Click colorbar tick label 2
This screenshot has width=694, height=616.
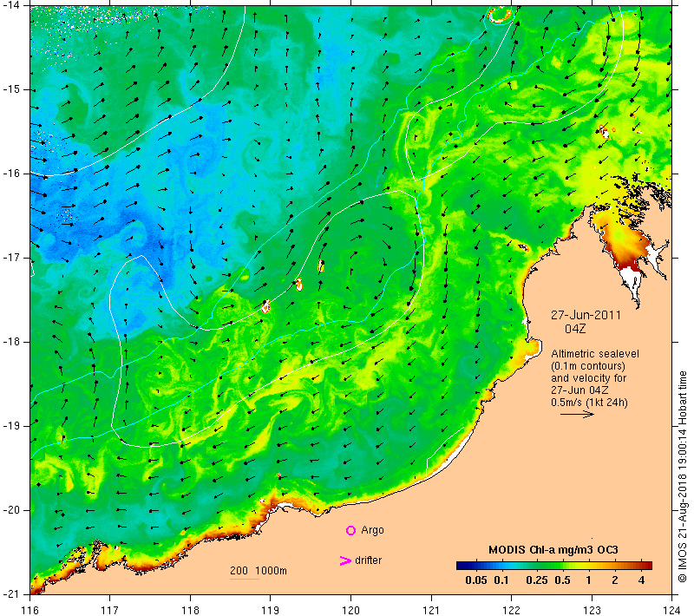tap(615, 580)
